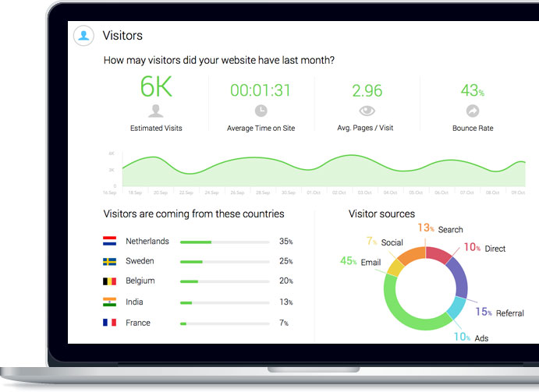This screenshot has height=392, width=539.
Task: Click the Bounce Rate label
Action: [x=473, y=128]
